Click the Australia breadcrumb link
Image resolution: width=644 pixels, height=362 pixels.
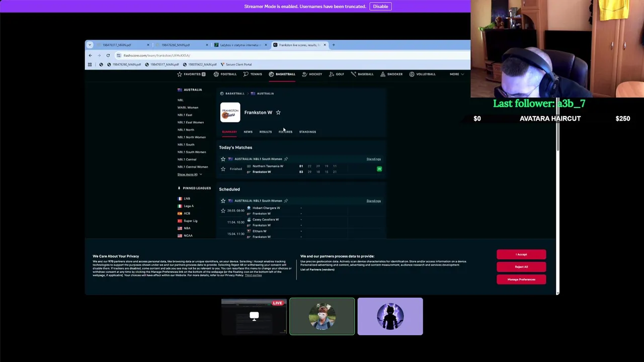(x=265, y=94)
